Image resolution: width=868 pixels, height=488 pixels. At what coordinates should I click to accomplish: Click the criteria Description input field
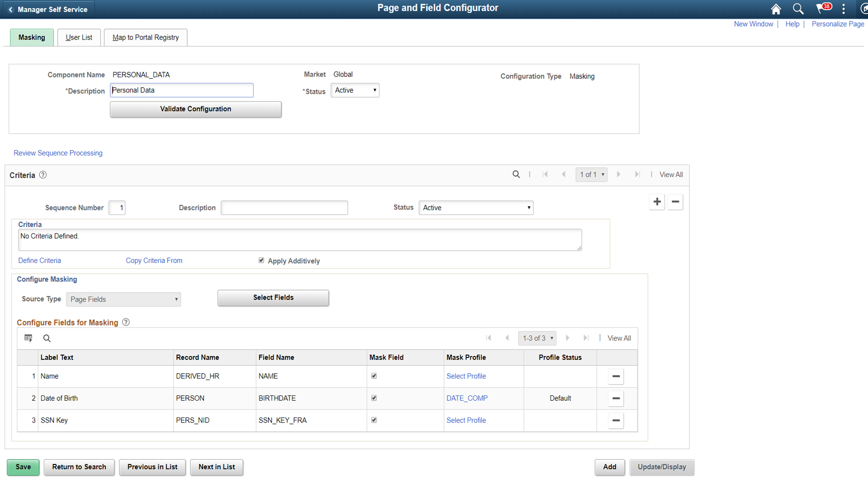pos(284,208)
